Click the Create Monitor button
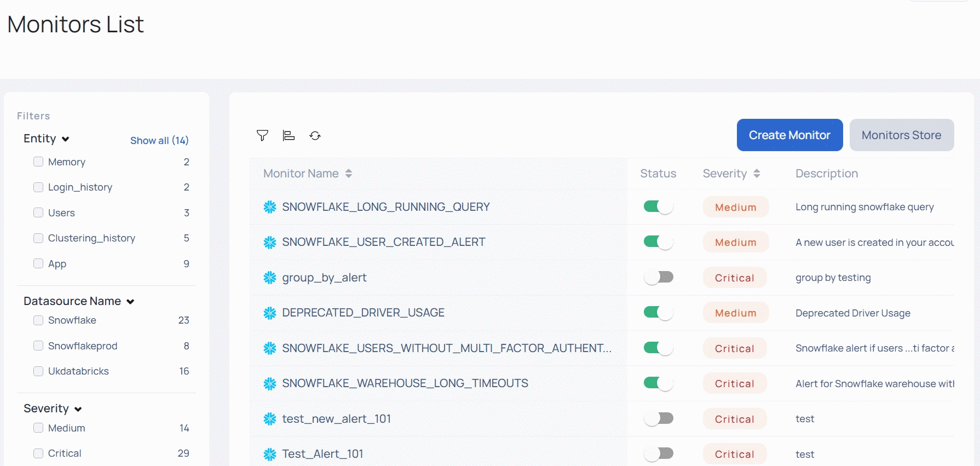 tap(789, 135)
